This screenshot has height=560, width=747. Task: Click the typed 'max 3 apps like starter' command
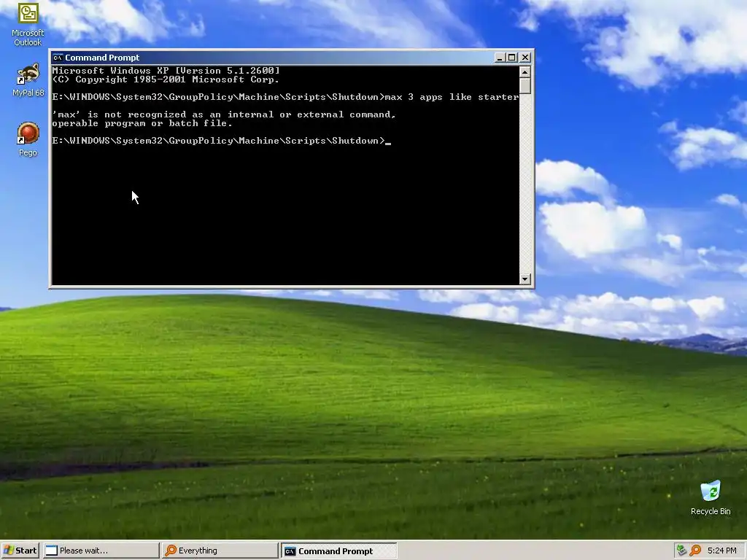(x=452, y=97)
